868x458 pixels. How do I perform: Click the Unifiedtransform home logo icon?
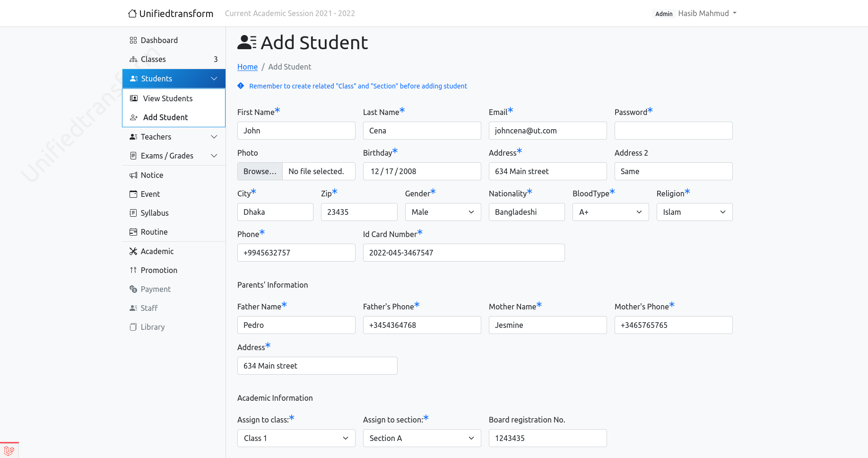132,13
